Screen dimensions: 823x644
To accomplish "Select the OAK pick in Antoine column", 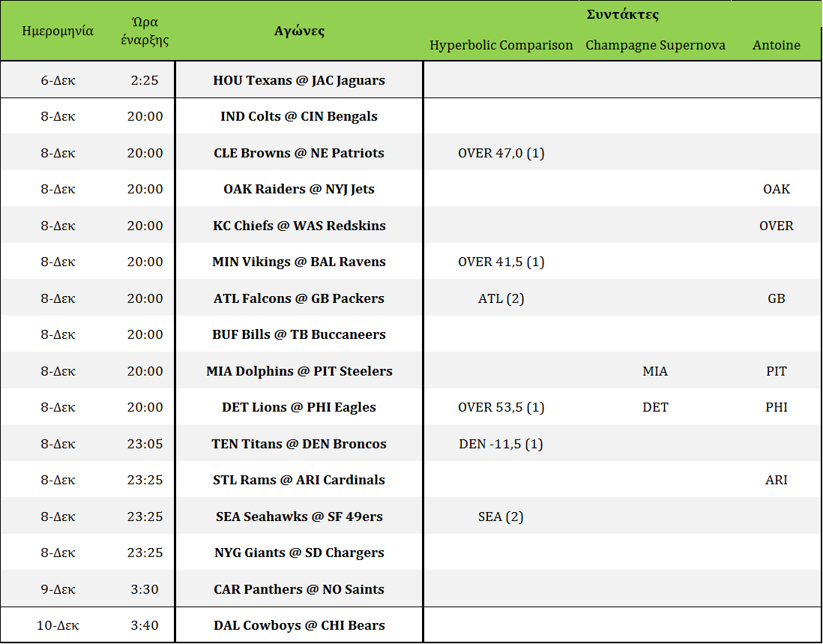I will pyautogui.click(x=776, y=189).
